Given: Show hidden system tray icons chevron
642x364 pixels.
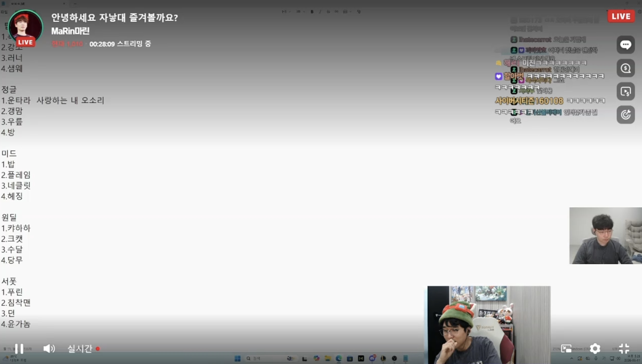Looking at the screenshot, I should [x=572, y=359].
